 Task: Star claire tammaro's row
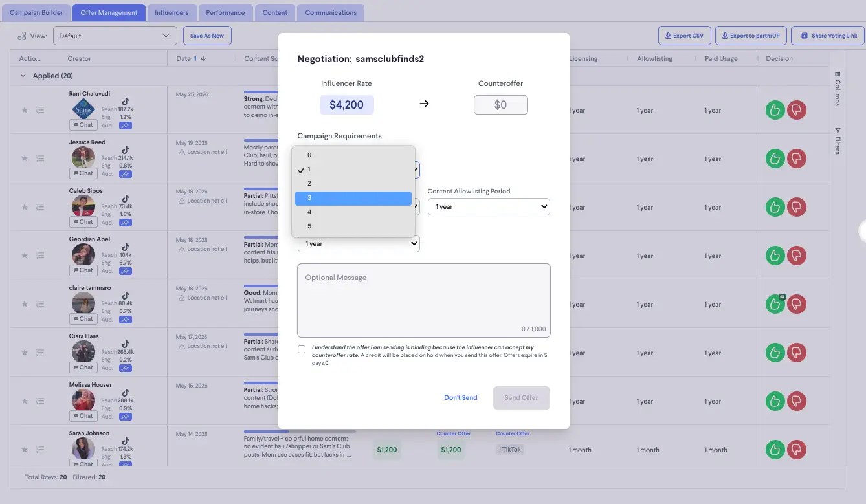click(x=25, y=304)
